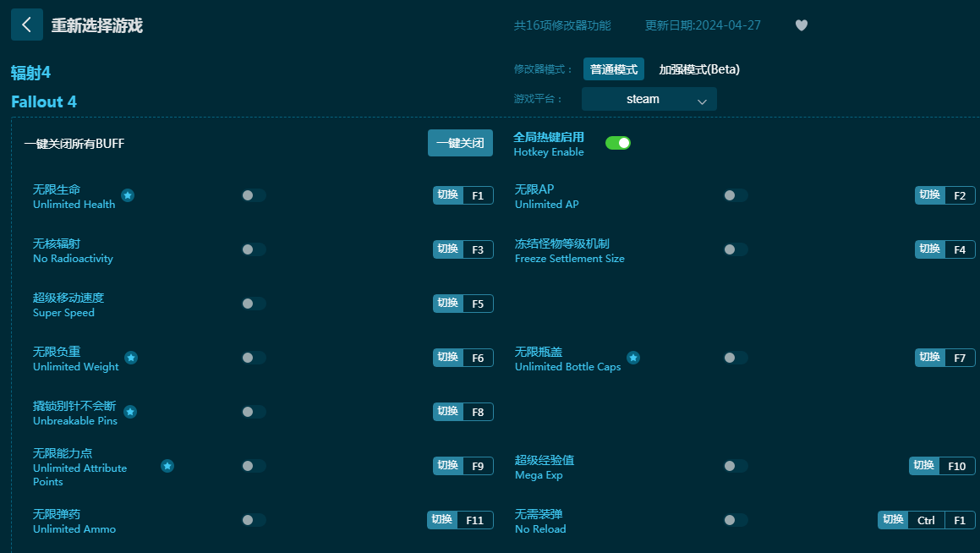980x553 pixels.
Task: Click 切换 button for Unlimited Ammo
Action: click(x=442, y=520)
